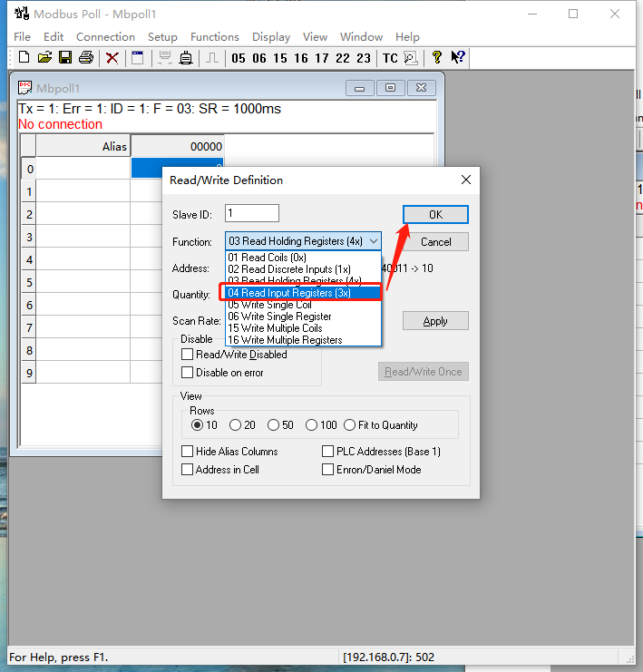The image size is (643, 672).
Task: Click the TC toolbar button
Action: [390, 58]
